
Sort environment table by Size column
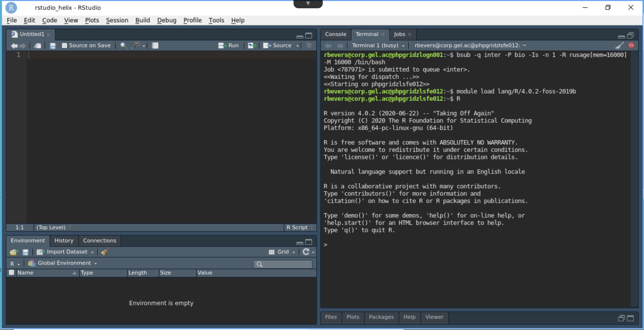point(177,273)
